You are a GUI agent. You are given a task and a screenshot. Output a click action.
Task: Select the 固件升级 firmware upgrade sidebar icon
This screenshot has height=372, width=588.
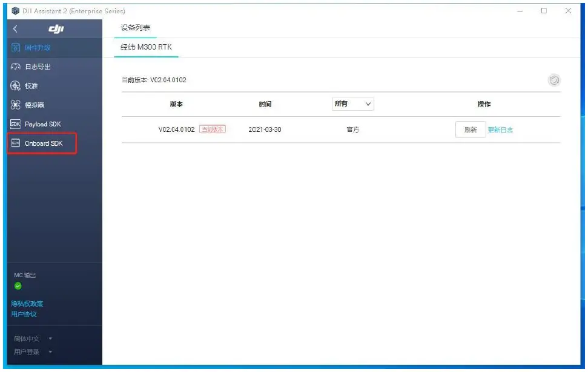(36, 47)
